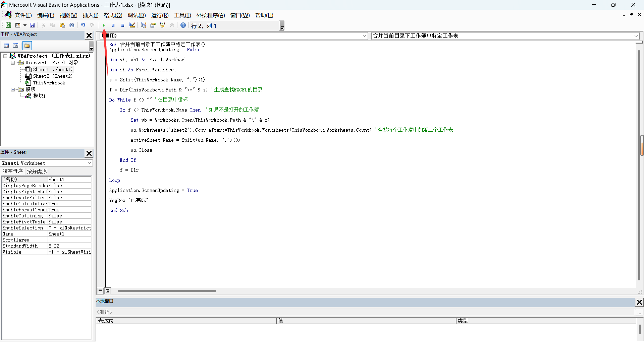Screen dimensions: 644x342
Task: Click the code window vertical scrollbar
Action: (x=640, y=164)
